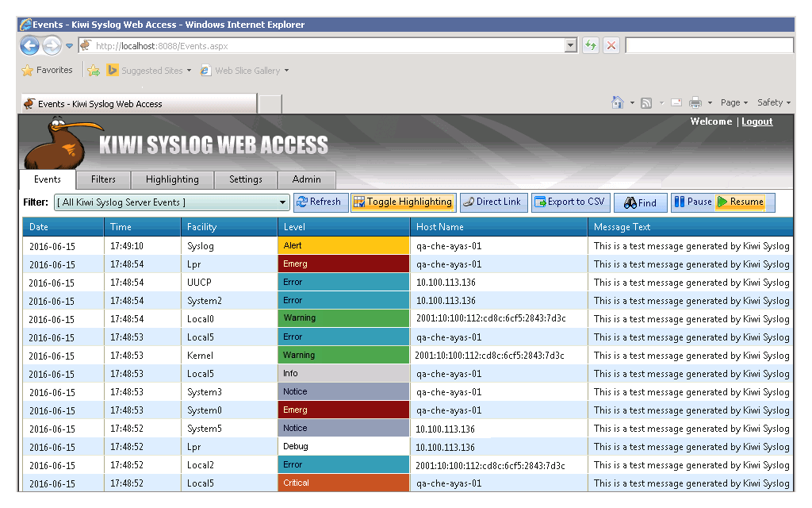Image resolution: width=812 pixels, height=508 pixels.
Task: Click the Logout link
Action: 756,121
